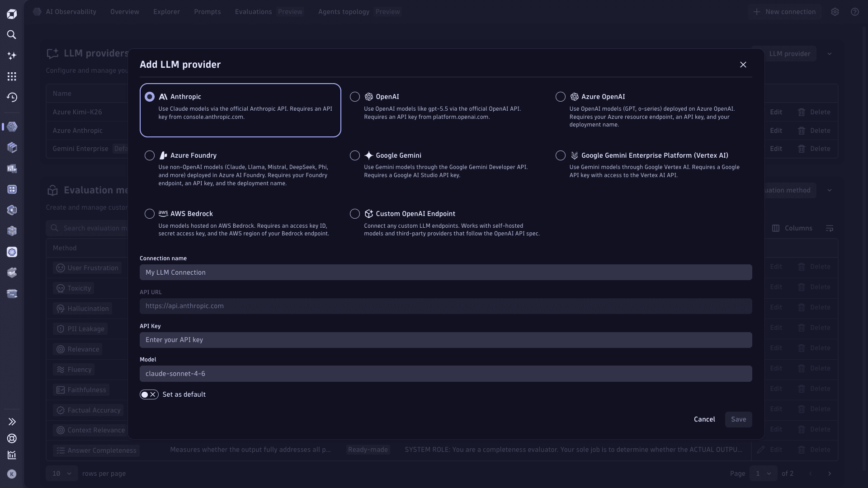
Task: Click the bar chart icon in sidebar
Action: point(12,455)
